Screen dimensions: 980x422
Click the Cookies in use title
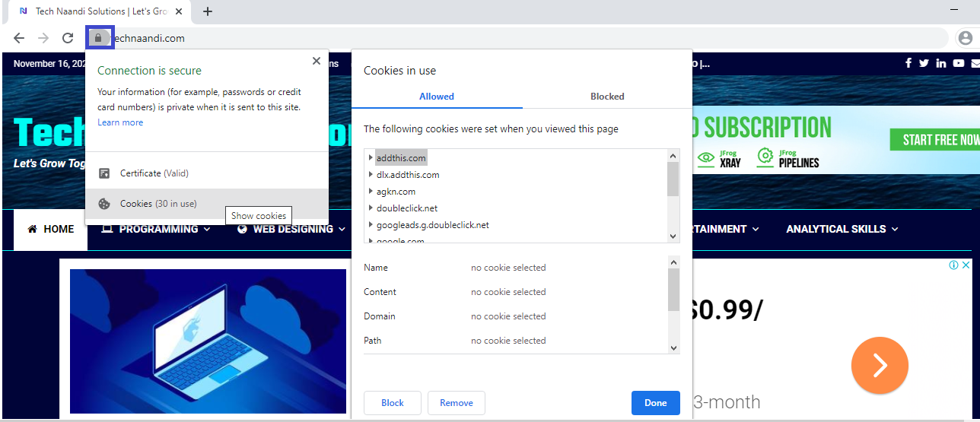[x=399, y=70]
